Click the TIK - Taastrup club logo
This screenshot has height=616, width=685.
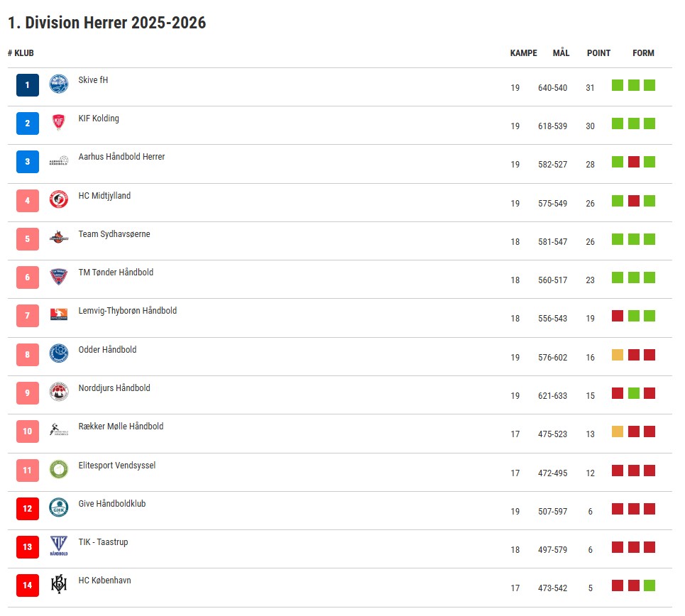tap(59, 546)
